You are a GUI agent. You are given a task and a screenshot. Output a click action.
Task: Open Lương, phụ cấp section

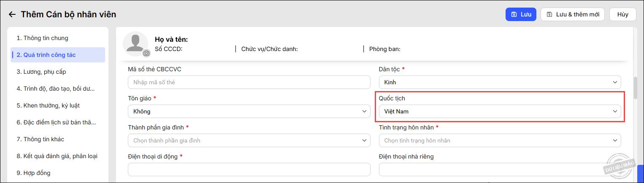pyautogui.click(x=41, y=72)
